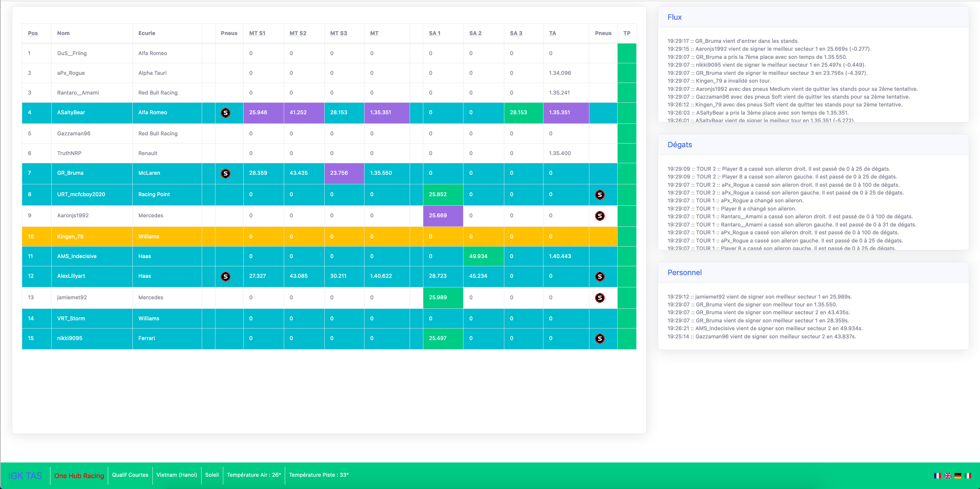This screenshot has height=489, width=980.
Task: Click the Flux panel title
Action: coord(674,17)
